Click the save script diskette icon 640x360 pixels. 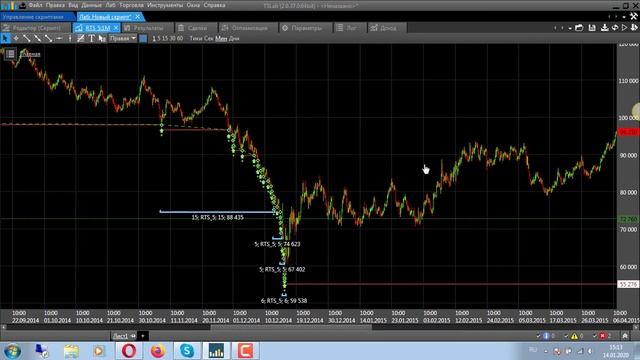pos(592,28)
